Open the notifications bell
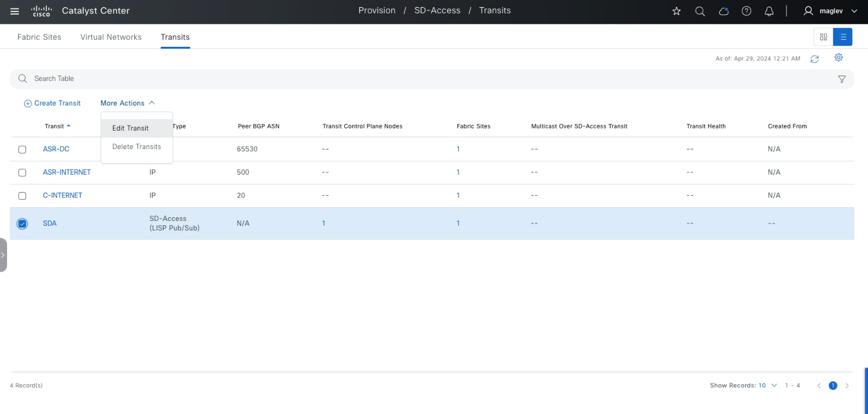 [769, 11]
